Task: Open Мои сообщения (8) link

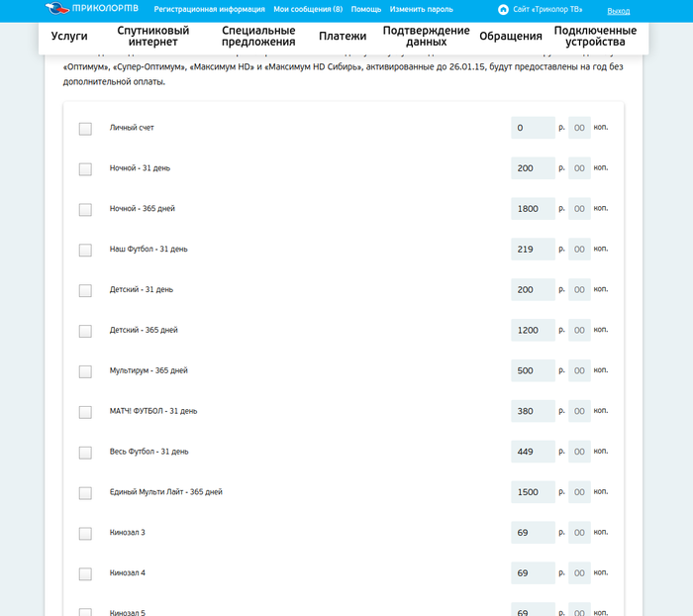Action: tap(308, 9)
